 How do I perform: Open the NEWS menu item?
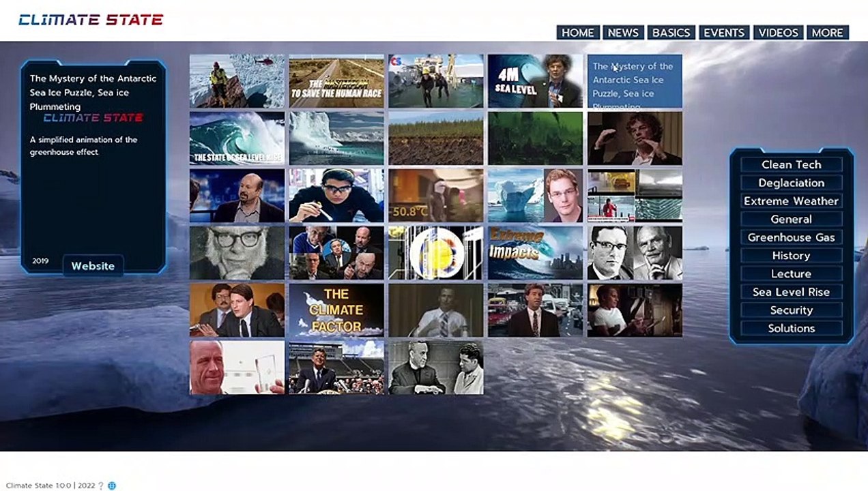click(623, 33)
